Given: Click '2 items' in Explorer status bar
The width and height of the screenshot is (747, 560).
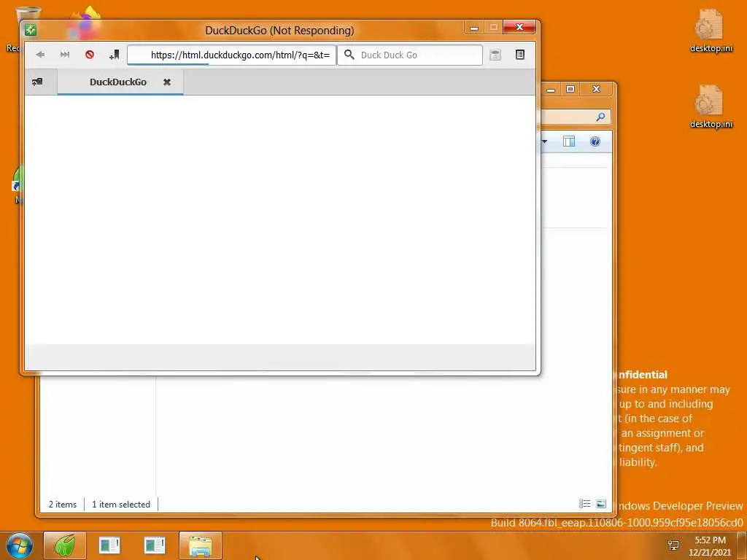Looking at the screenshot, I should click(x=63, y=505).
